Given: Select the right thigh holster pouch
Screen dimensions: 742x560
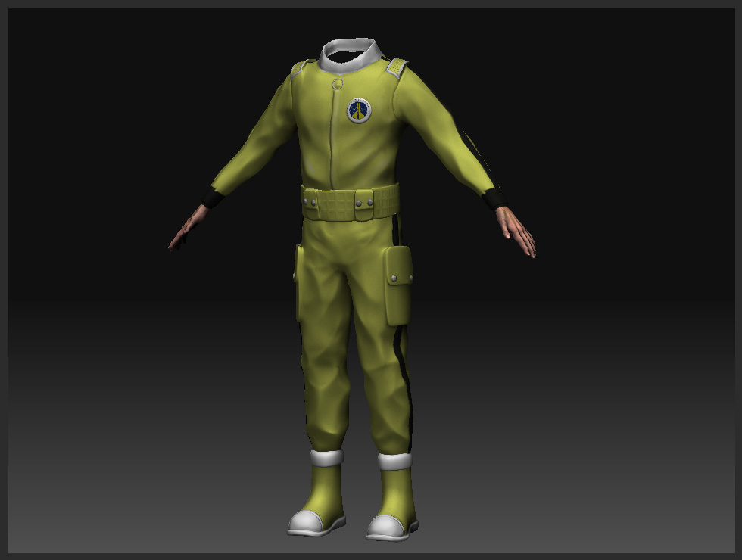Looking at the screenshot, I should point(397,286).
